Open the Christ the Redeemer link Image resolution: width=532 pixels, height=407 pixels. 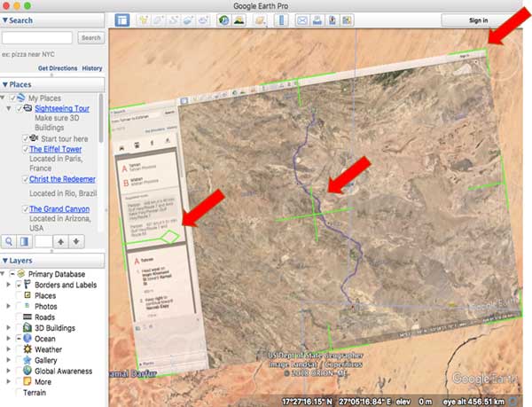tap(62, 179)
